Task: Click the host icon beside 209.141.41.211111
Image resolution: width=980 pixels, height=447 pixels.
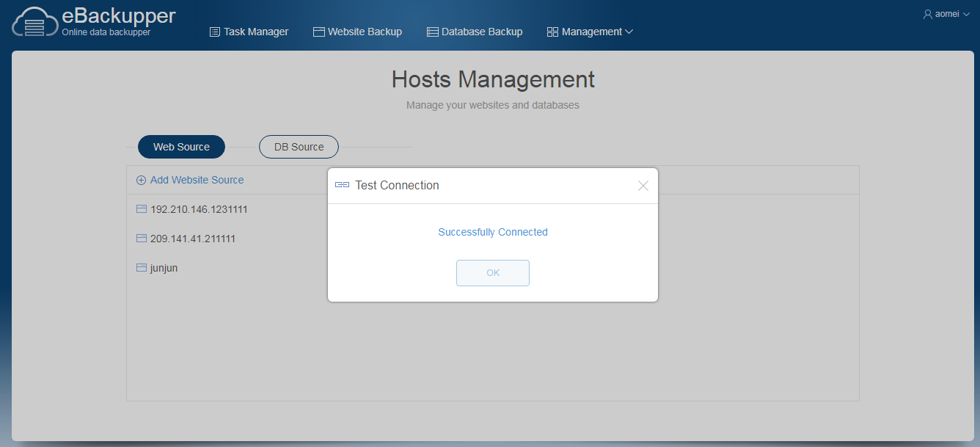Action: click(x=142, y=239)
